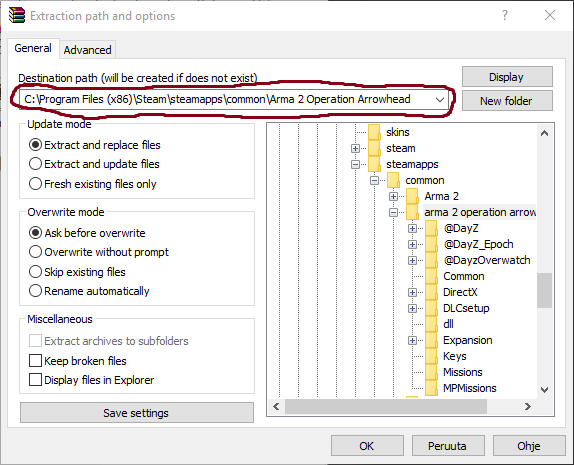Viewport: 574px width, 465px height.
Task: Open the Destination path dropdown arrow
Action: click(x=440, y=100)
